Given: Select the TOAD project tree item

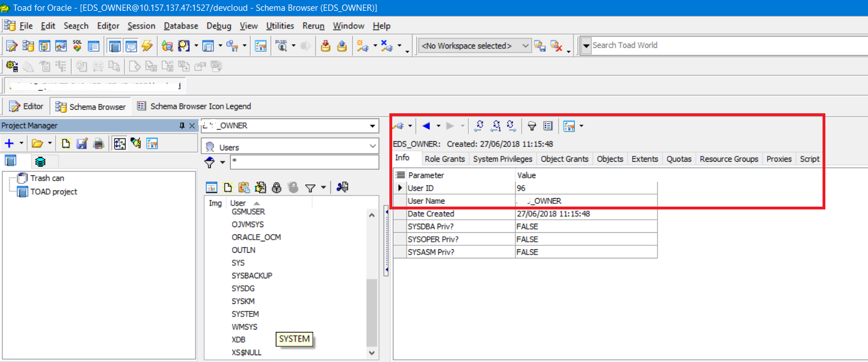Looking at the screenshot, I should click(54, 192).
